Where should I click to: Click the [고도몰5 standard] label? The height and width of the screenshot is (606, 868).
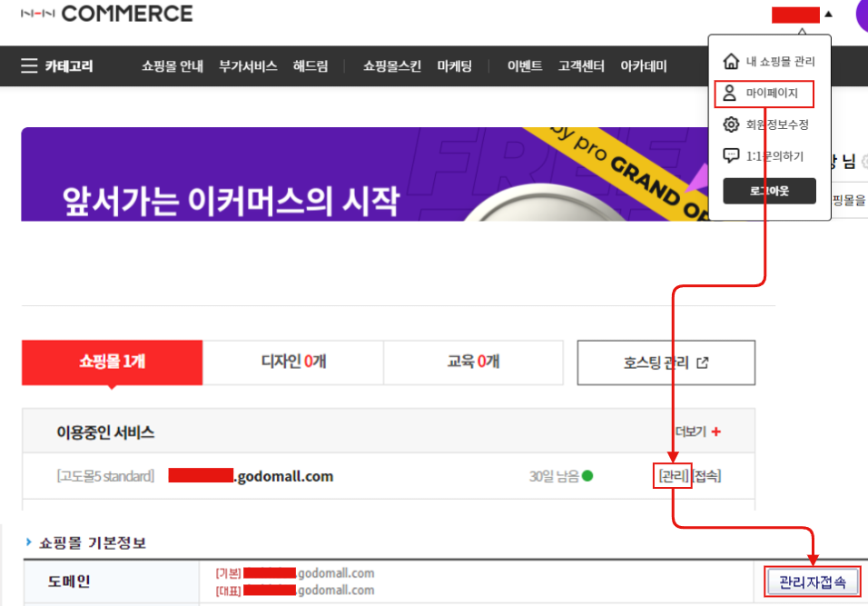tap(105, 476)
